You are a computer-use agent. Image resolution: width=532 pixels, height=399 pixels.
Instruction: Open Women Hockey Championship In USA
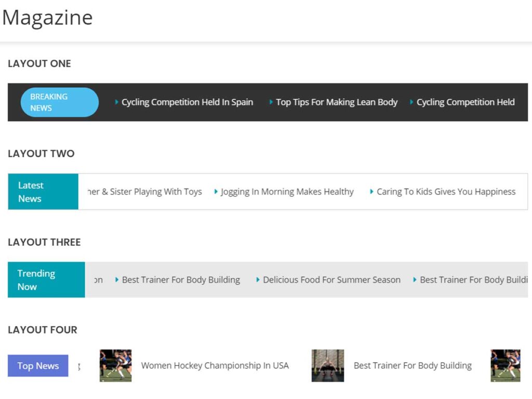pos(215,366)
